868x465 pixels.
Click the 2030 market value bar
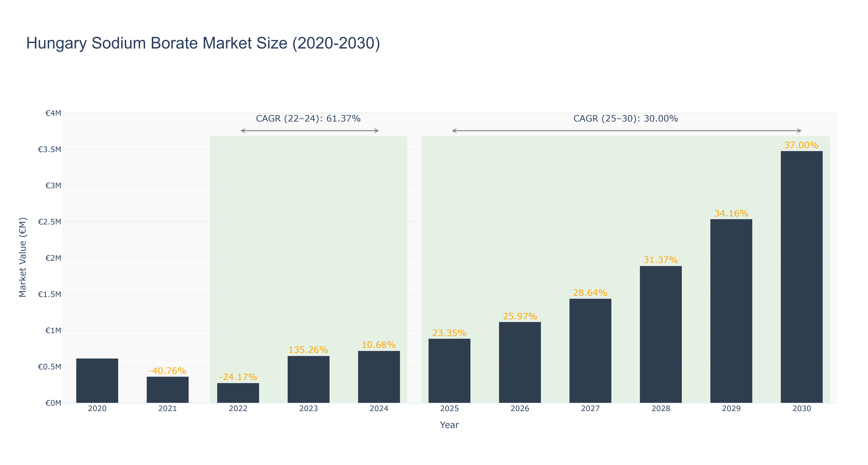point(801,277)
